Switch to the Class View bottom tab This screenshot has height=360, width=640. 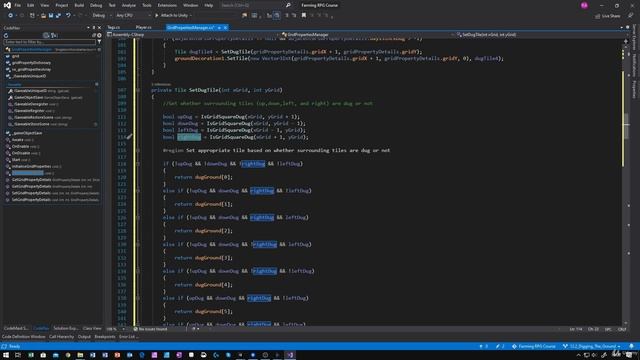coord(92,328)
